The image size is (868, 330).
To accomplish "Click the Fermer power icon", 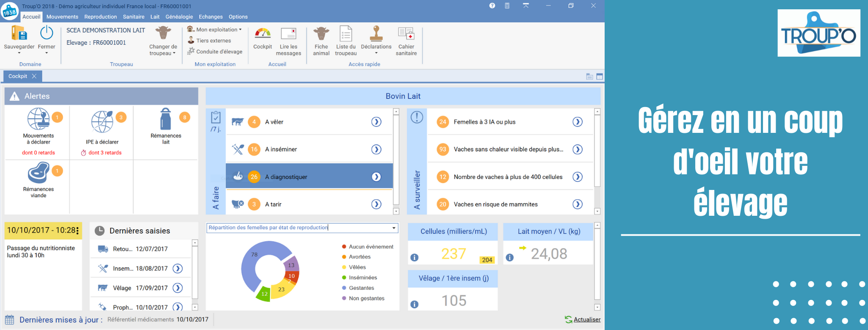I will tap(47, 33).
